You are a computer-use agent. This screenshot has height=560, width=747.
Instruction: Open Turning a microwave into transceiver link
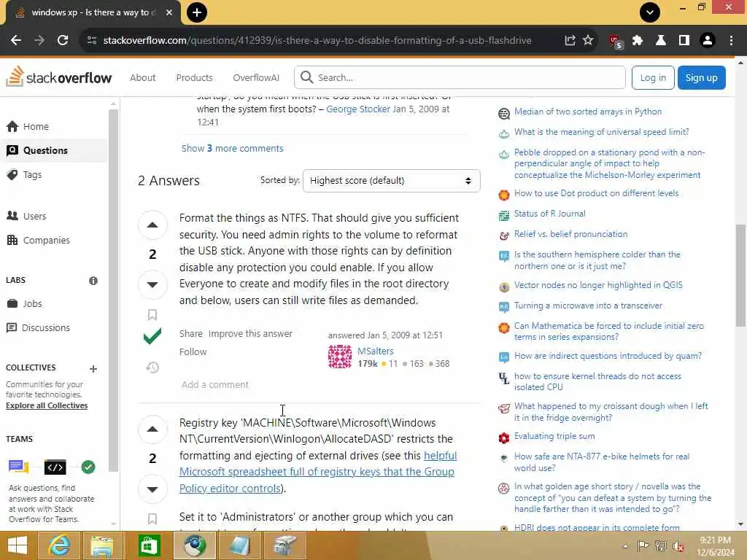[589, 306]
